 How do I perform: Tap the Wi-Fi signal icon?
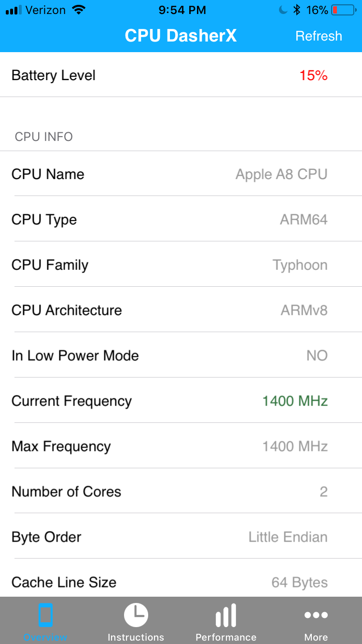[77, 10]
